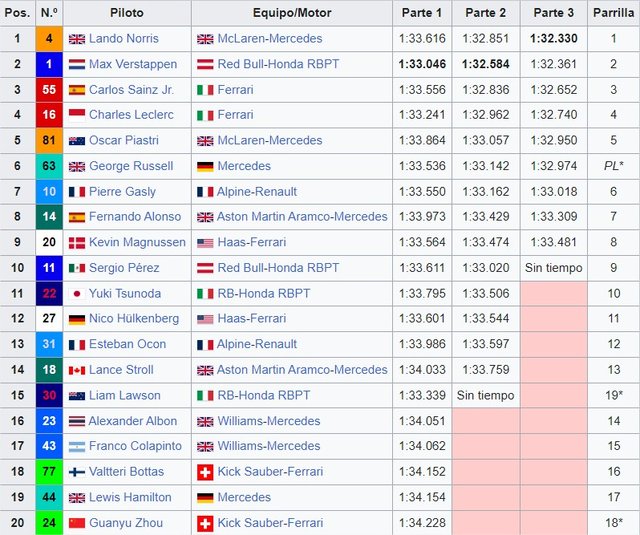Click the French flag in Gasly's Alpine-Renault cell

click(205, 192)
